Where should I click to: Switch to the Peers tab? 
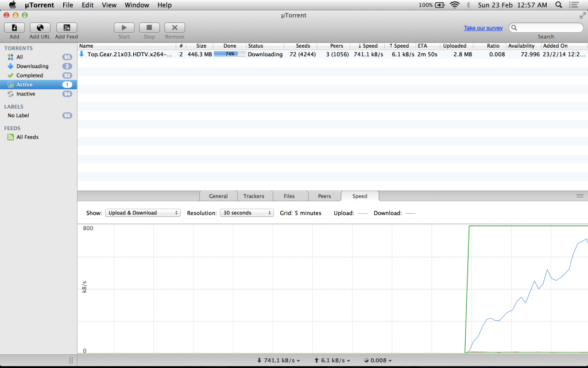coord(324,196)
